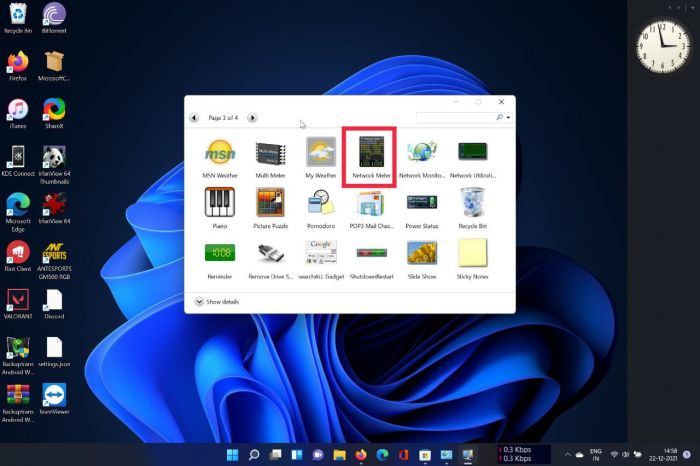Screen dimensions: 700x466
Task: Select the Pomodoro gadget
Action: tap(321, 208)
